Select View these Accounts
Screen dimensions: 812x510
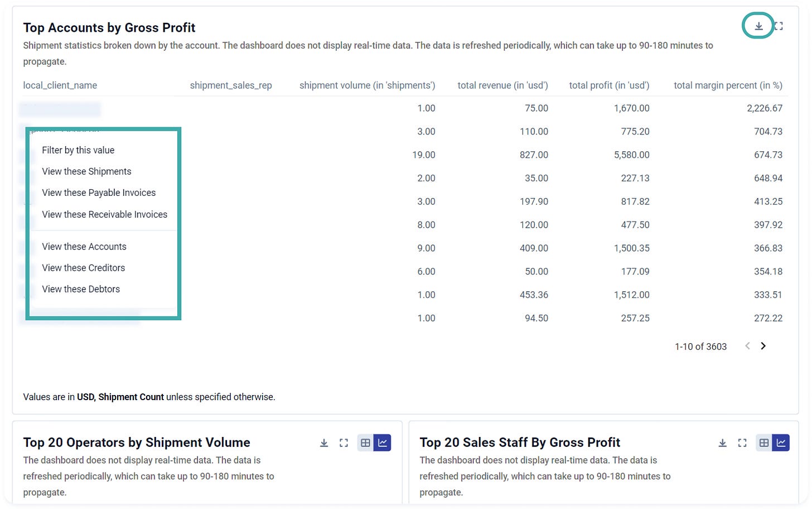[84, 247]
